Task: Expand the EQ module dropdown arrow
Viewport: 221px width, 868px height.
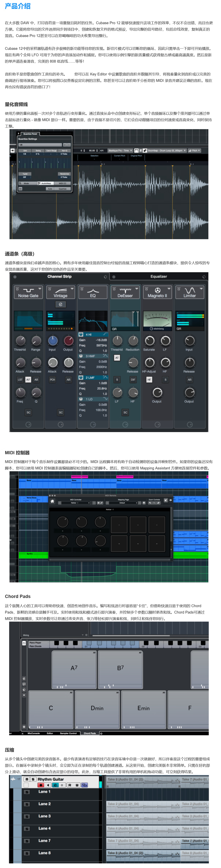Action: 104,289
